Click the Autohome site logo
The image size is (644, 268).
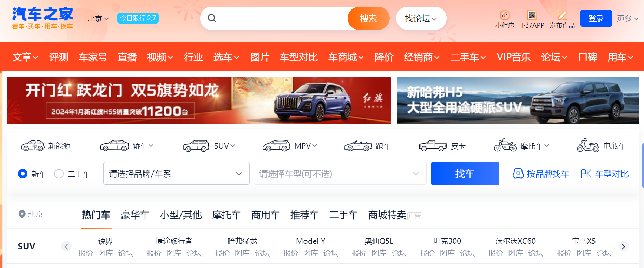42,18
